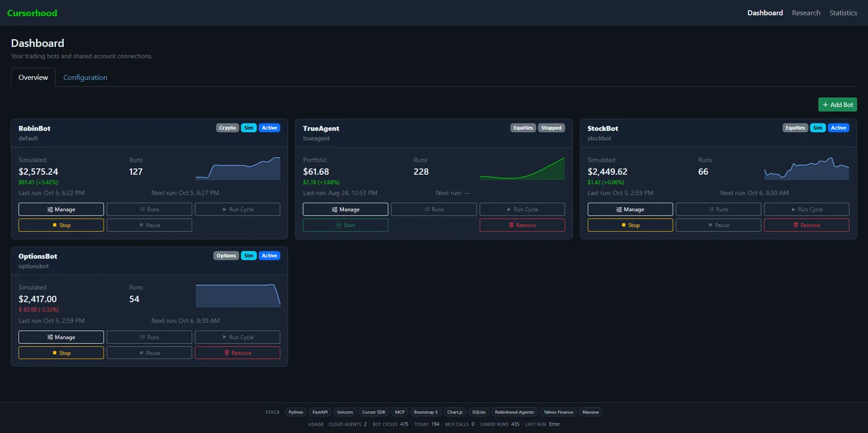Image resolution: width=868 pixels, height=433 pixels.
Task: Click the $2,449.62 simulated value
Action: pyautogui.click(x=608, y=172)
